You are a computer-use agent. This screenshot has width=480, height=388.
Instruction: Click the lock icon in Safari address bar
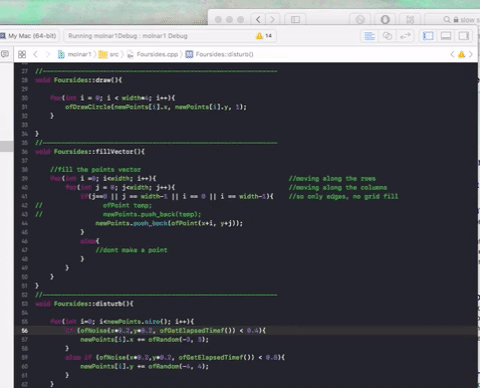(456, 20)
